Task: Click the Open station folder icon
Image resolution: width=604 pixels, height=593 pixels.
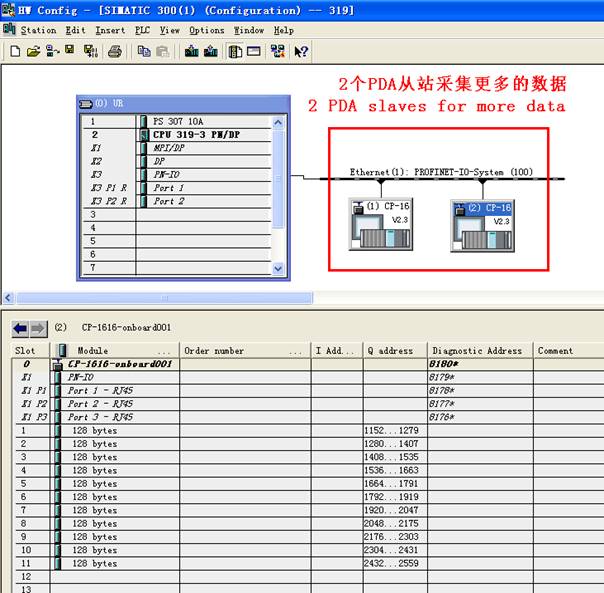Action: click(x=33, y=51)
